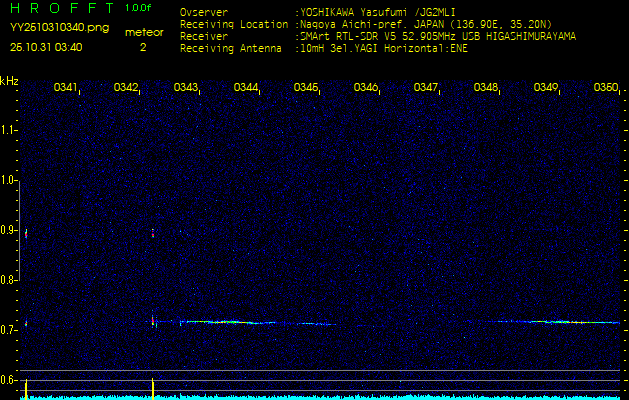Image resolution: width=629 pixels, height=400 pixels.
Task: Click the kHz unit label
Action: point(9,80)
